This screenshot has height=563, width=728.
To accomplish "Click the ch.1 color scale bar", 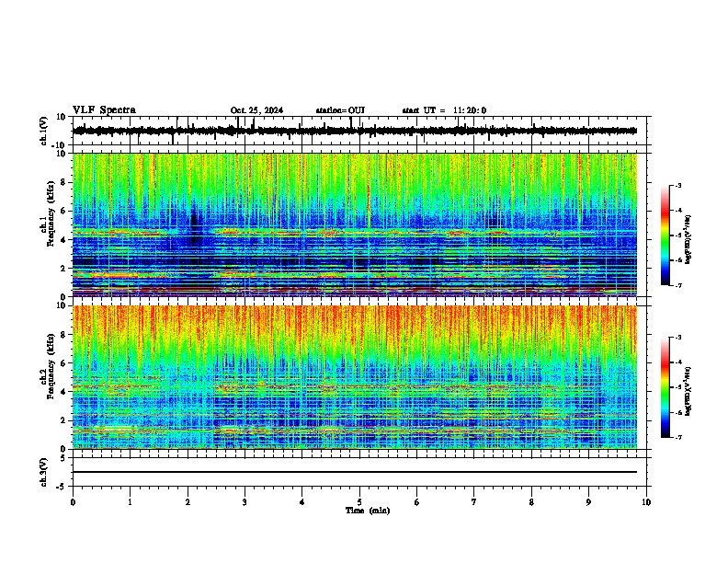I will 665,236.
